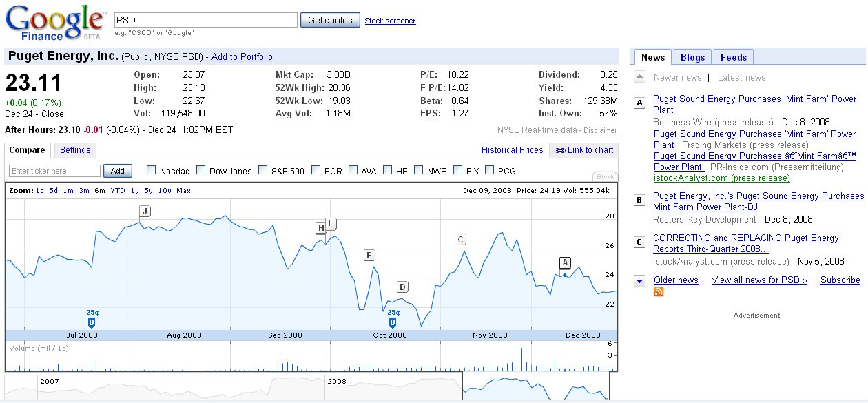
Task: Click the Get quotes button
Action: tap(330, 20)
